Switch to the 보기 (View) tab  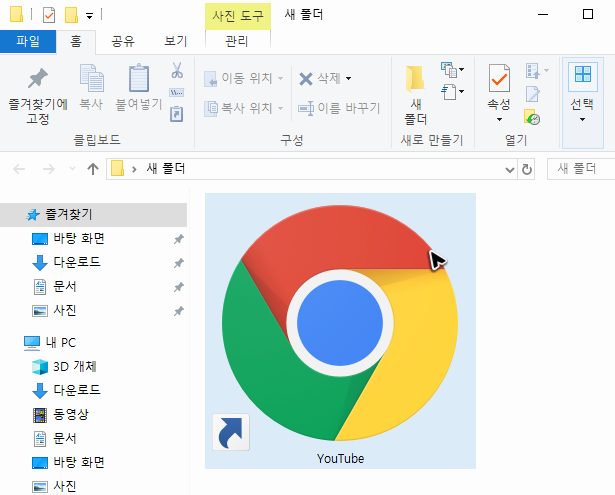coord(175,41)
